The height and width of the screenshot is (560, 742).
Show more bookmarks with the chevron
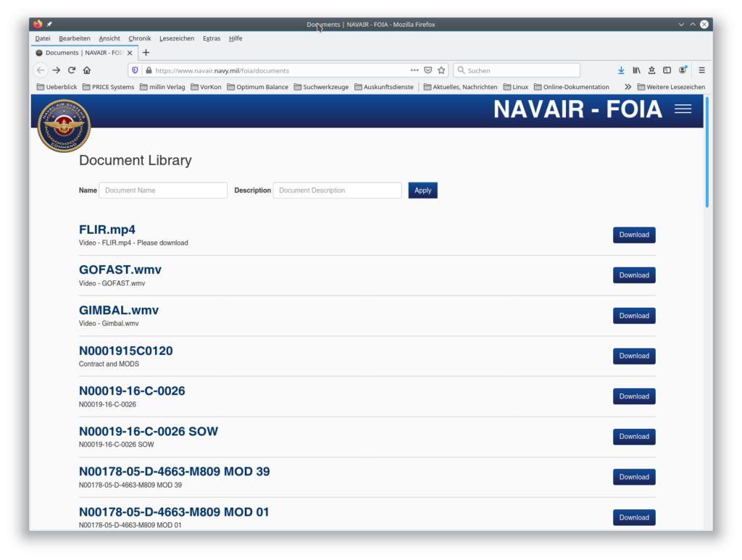pyautogui.click(x=628, y=87)
